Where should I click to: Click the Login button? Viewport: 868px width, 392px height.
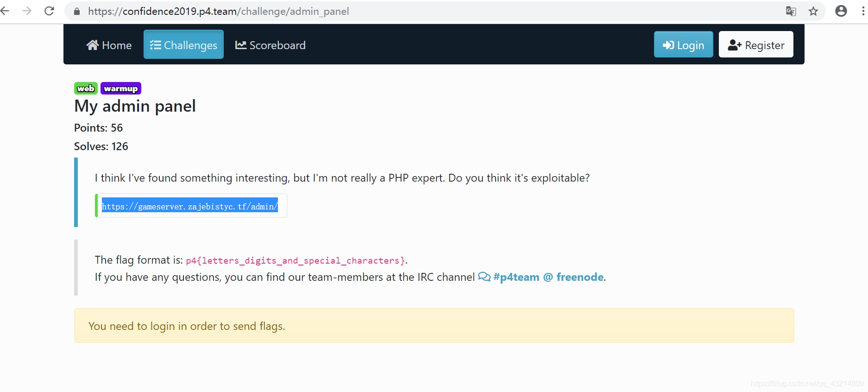pyautogui.click(x=683, y=44)
